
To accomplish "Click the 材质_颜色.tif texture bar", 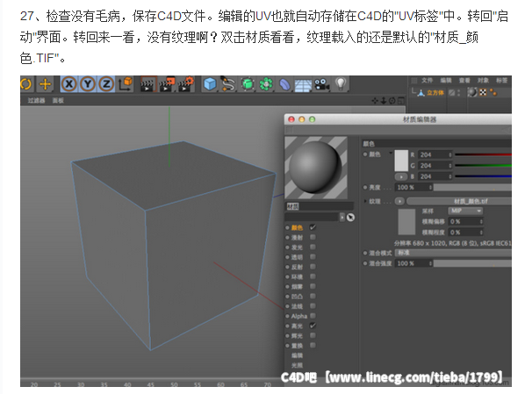I will [x=459, y=202].
